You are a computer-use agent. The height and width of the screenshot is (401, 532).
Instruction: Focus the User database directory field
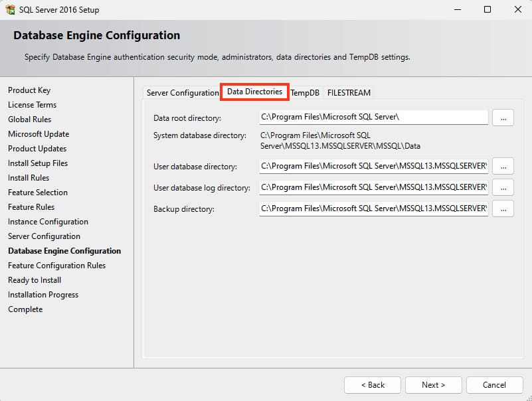coord(373,166)
